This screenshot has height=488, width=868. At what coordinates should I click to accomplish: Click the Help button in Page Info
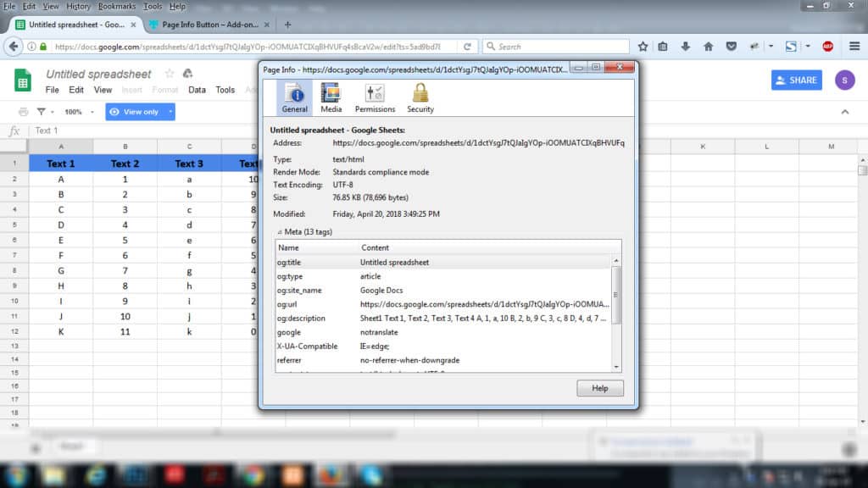point(599,388)
